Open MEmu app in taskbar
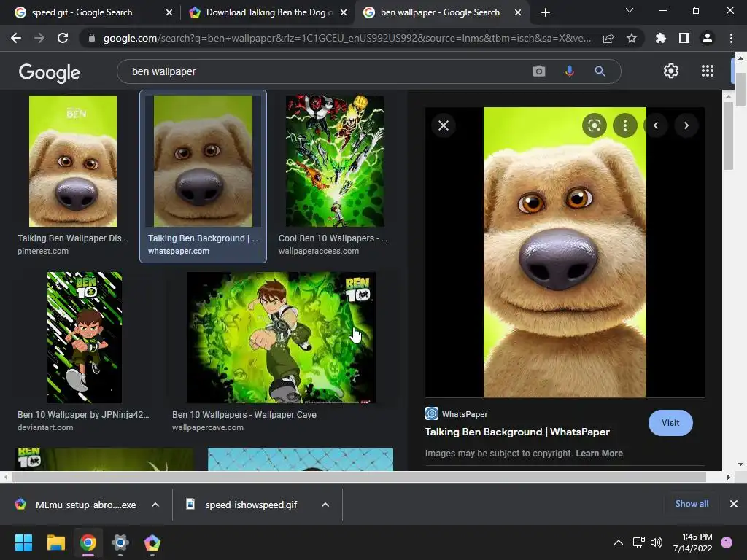The image size is (747, 560). tap(152, 542)
